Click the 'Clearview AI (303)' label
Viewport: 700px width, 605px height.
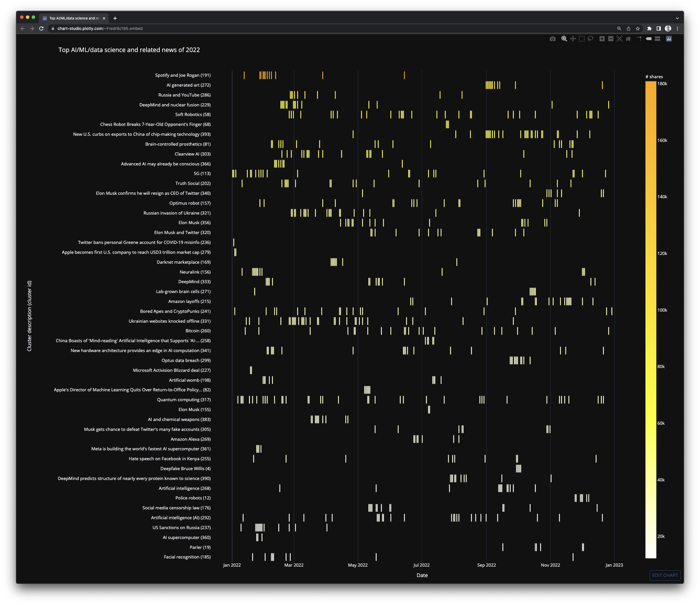coord(193,154)
